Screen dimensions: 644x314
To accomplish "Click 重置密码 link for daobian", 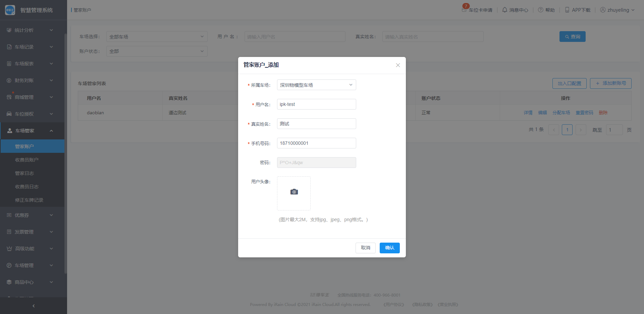I will [x=584, y=113].
